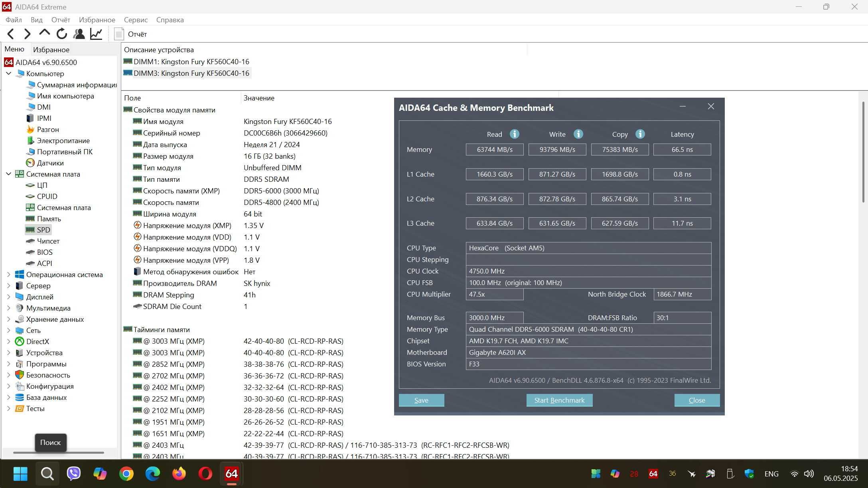Expand the Сервер node
The width and height of the screenshot is (868, 488).
click(8, 285)
